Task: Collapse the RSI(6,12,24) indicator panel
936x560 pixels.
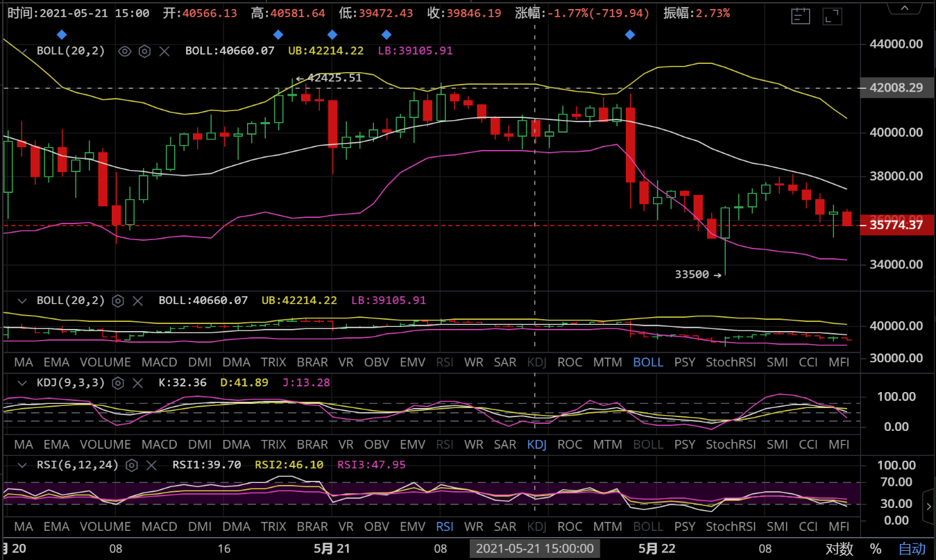Action: (x=23, y=465)
